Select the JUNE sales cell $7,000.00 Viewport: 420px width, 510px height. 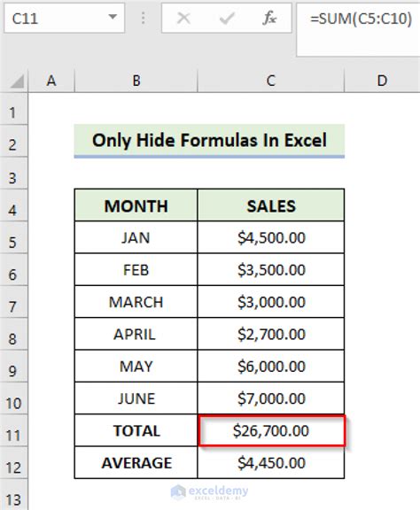271,398
